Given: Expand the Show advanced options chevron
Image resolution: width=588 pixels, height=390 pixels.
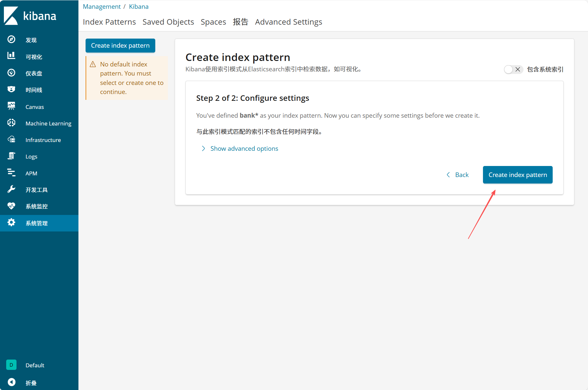Looking at the screenshot, I should click(x=203, y=148).
